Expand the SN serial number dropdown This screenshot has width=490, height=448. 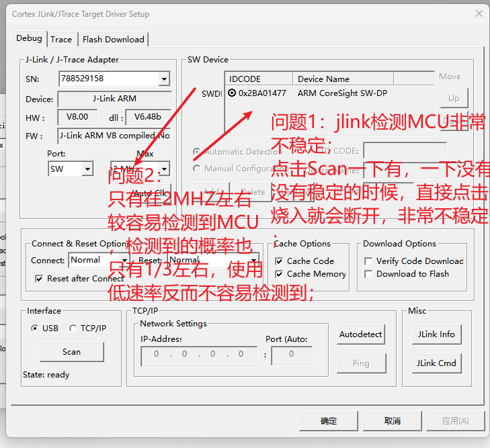163,79
